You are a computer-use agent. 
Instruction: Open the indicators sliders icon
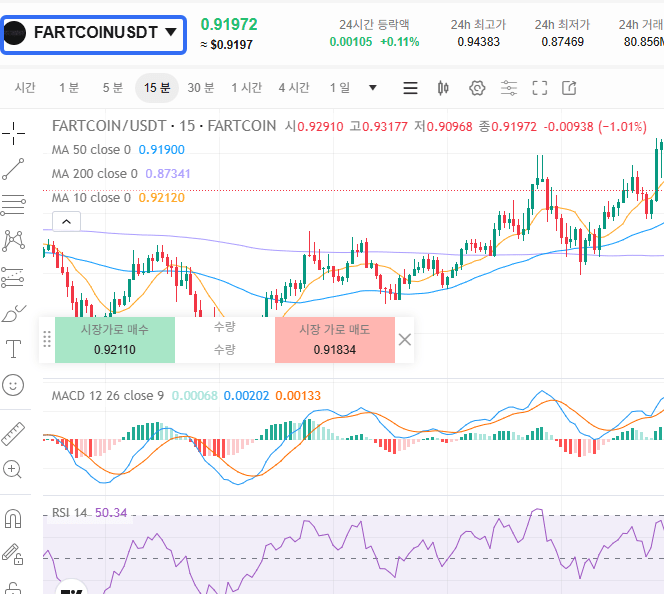(x=509, y=88)
